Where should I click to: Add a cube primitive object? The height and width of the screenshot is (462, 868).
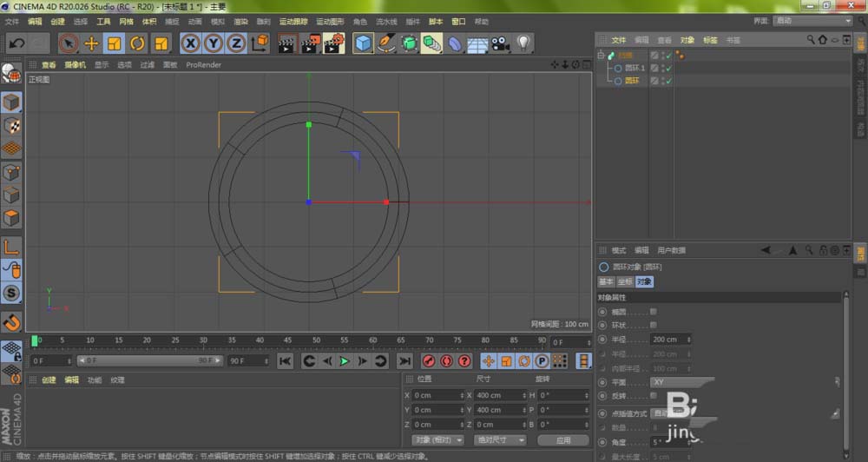(x=363, y=43)
